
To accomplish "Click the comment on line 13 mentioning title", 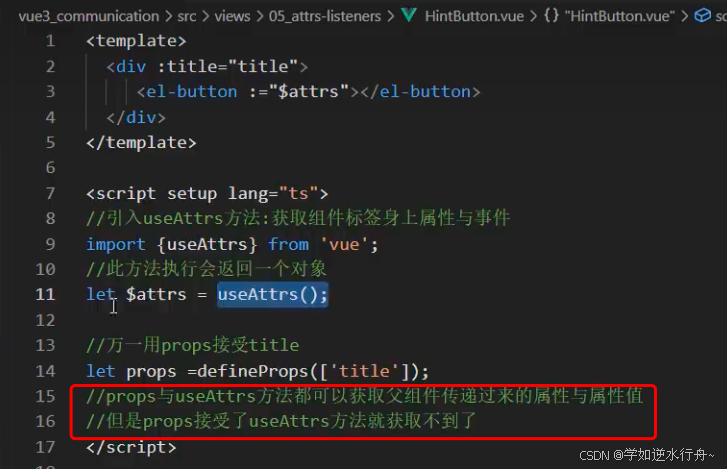I will pyautogui.click(x=192, y=345).
